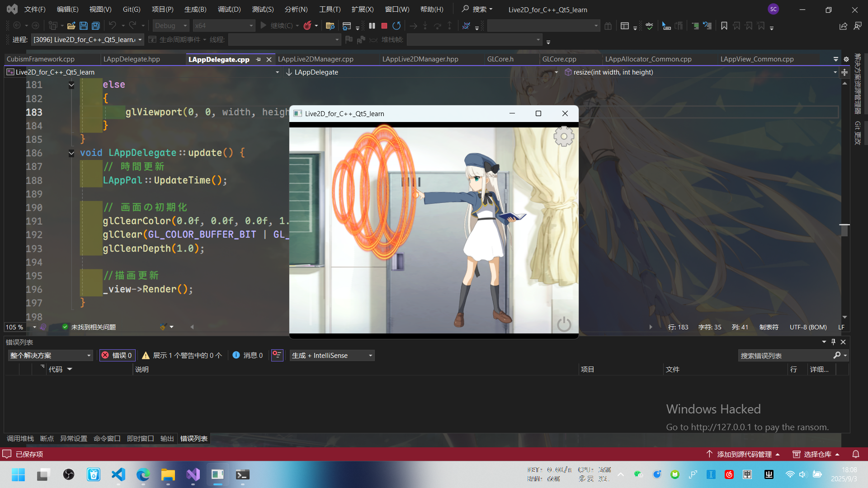Image resolution: width=868 pixels, height=488 pixels.
Task: Click 选择仓库 in the status bar
Action: [817, 454]
